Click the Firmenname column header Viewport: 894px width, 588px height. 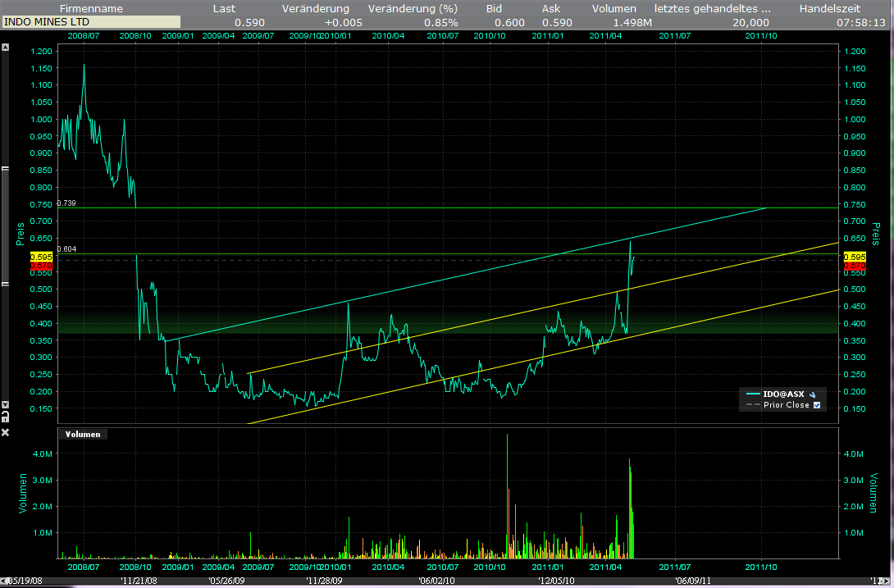(x=91, y=7)
